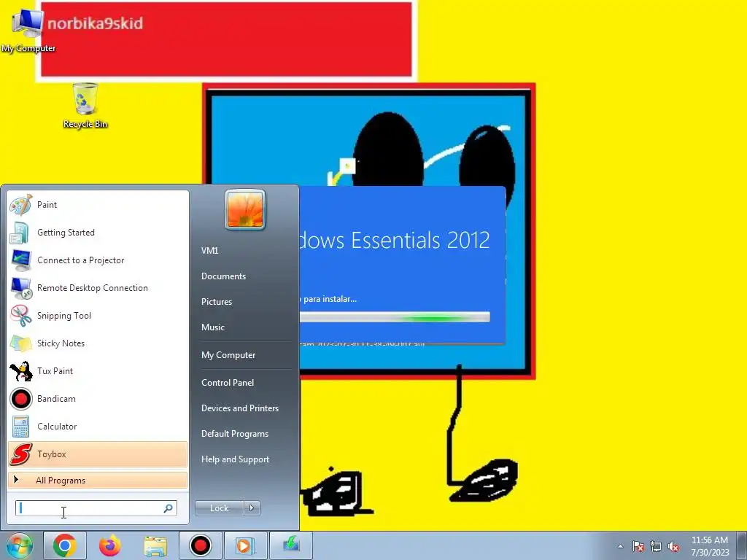Click the muted volume tray icon
Viewport: 747px width, 560px height.
(x=673, y=547)
